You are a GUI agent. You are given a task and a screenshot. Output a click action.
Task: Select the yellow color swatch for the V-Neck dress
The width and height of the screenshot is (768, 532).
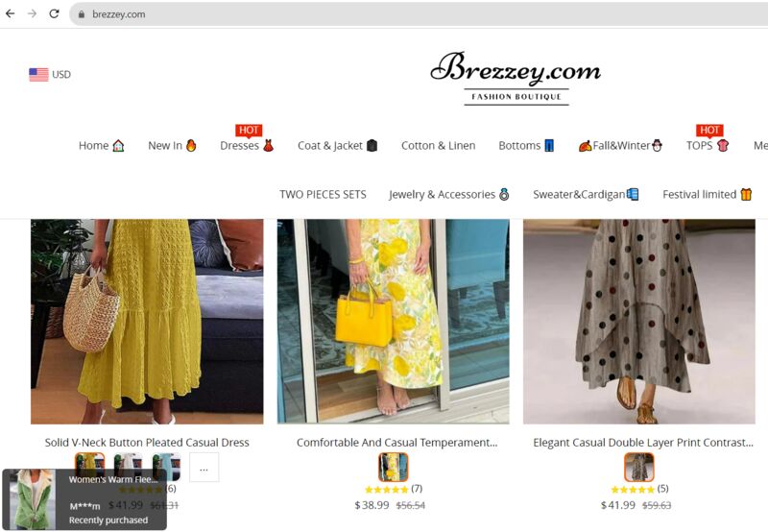90,466
